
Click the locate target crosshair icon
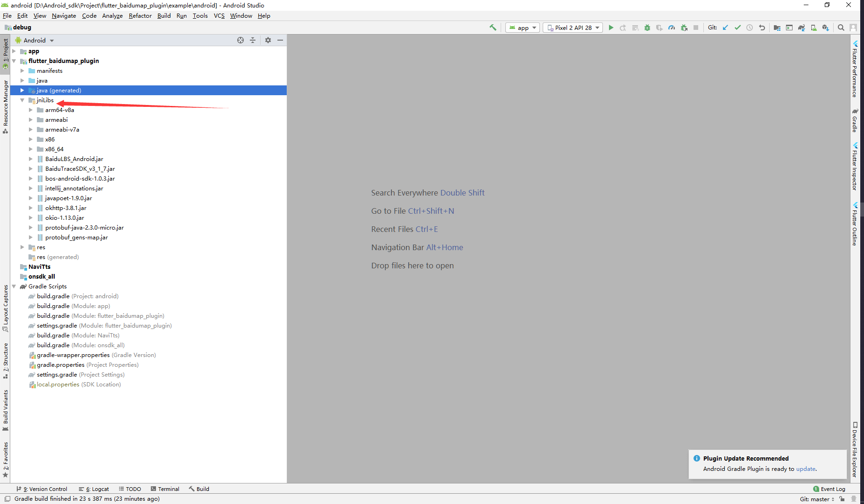241,40
